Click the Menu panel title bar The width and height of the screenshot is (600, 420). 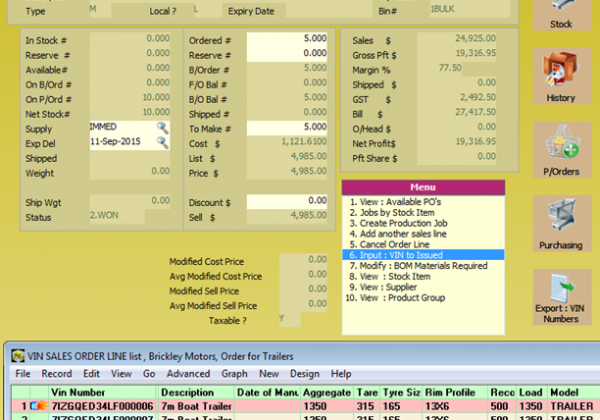point(423,187)
